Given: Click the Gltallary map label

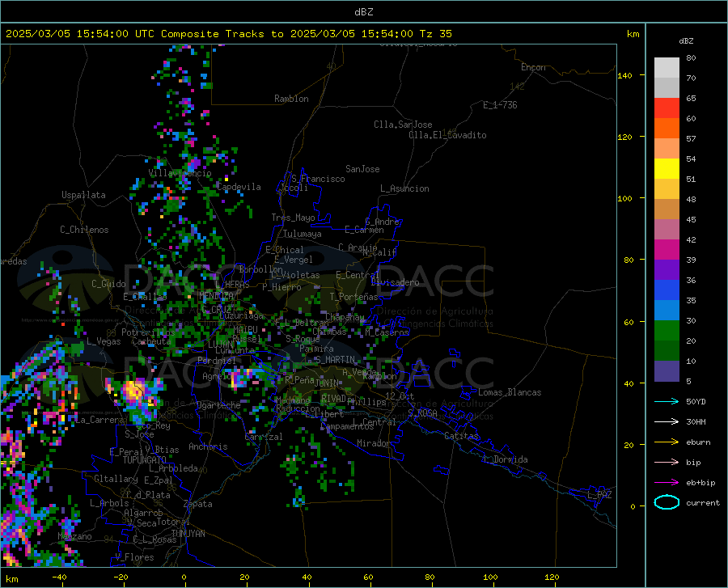Looking at the screenshot, I should (116, 479).
